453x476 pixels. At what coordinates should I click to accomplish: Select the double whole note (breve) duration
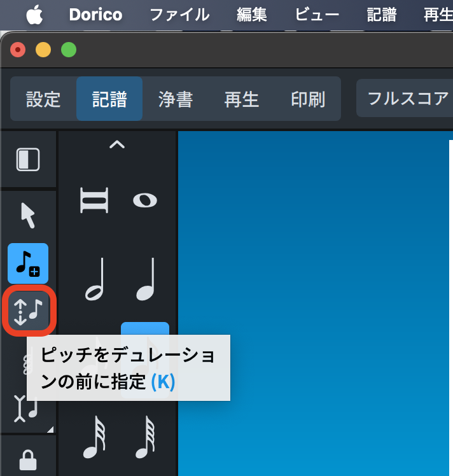click(x=94, y=201)
